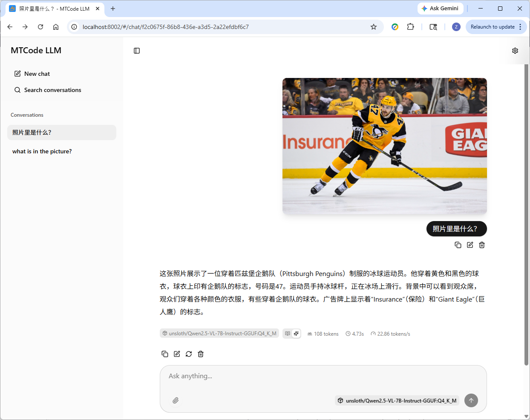
Task: Edit the user message icon
Action: [x=470, y=245]
